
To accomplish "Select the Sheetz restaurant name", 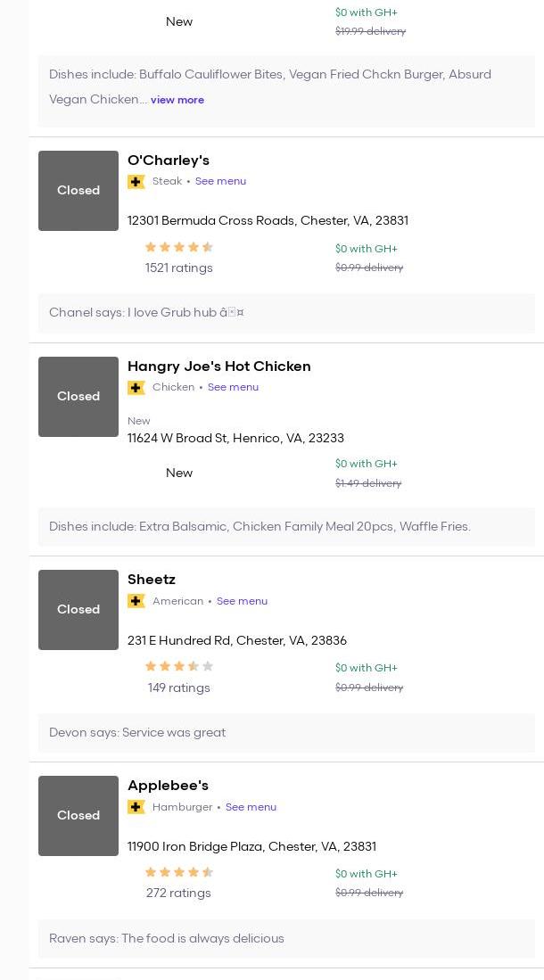I will (152, 580).
